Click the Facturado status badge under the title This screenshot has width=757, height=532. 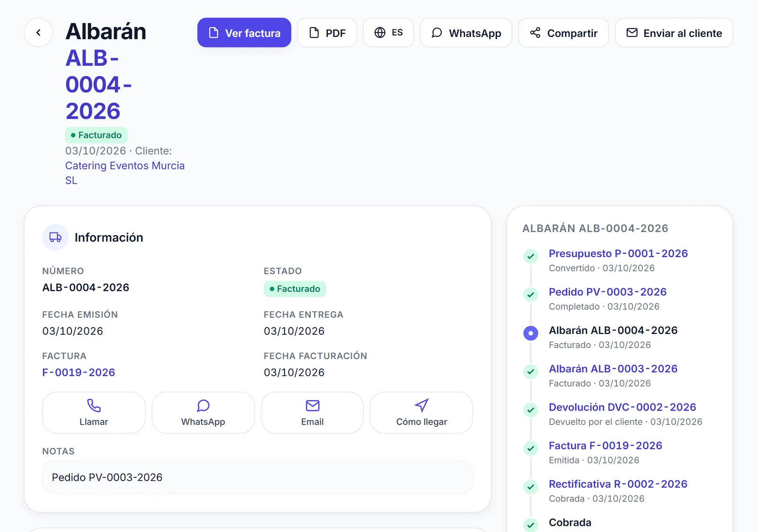tap(97, 135)
